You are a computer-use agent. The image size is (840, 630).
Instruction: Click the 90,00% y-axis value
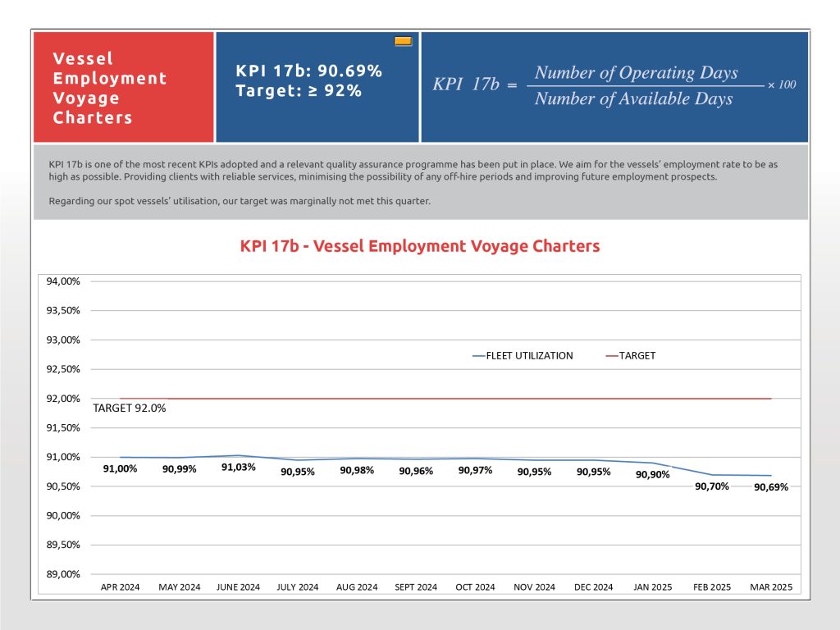point(63,515)
